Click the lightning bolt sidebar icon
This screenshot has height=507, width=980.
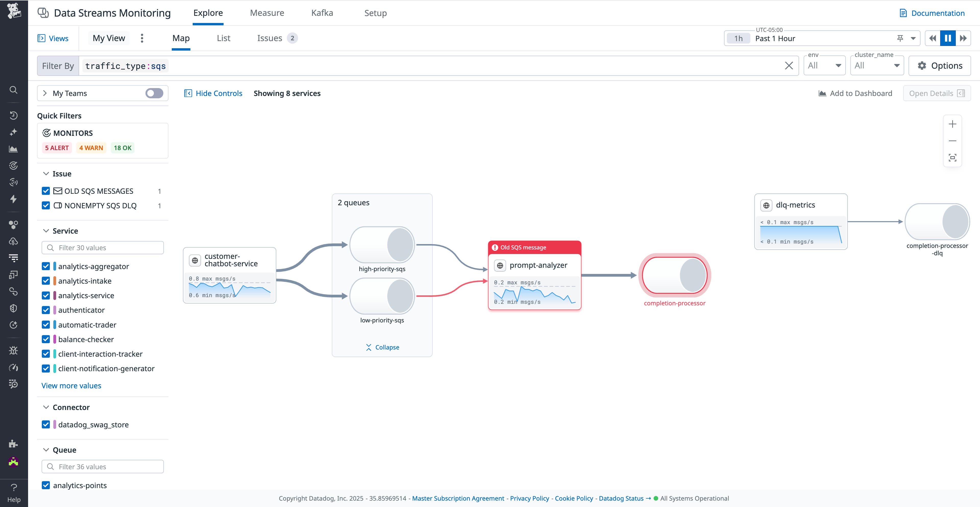tap(14, 199)
